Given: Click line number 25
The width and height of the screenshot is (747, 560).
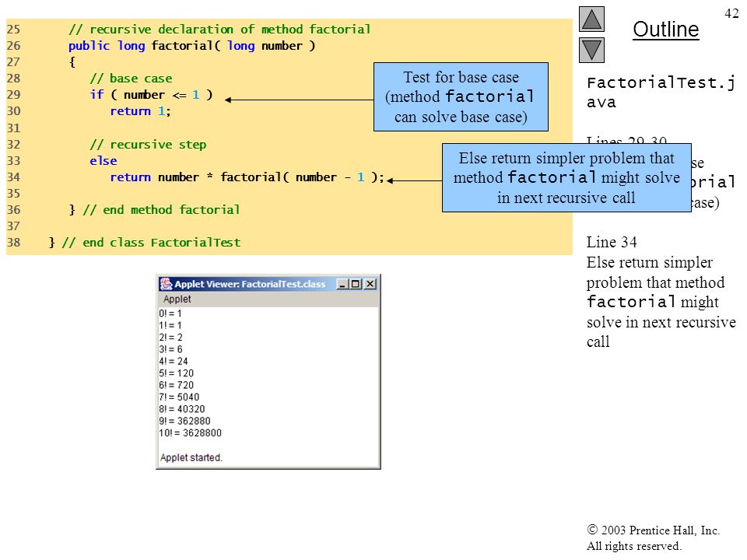Looking at the screenshot, I should tap(13, 30).
